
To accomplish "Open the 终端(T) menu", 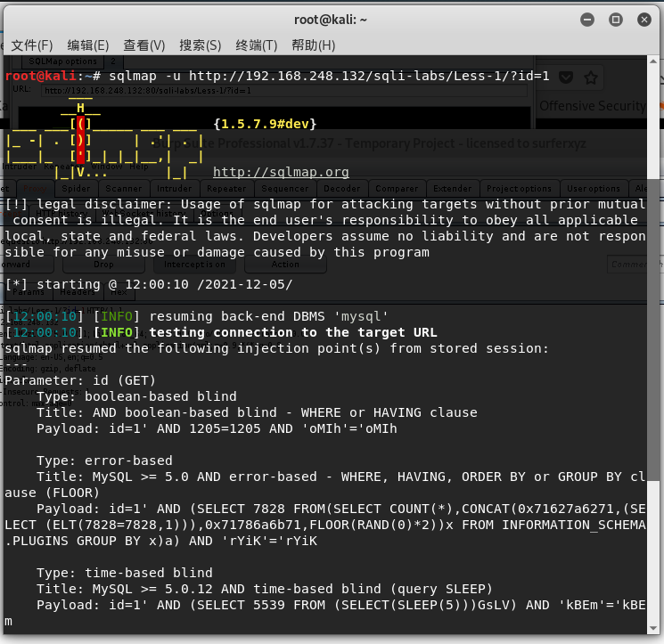I will point(257,45).
